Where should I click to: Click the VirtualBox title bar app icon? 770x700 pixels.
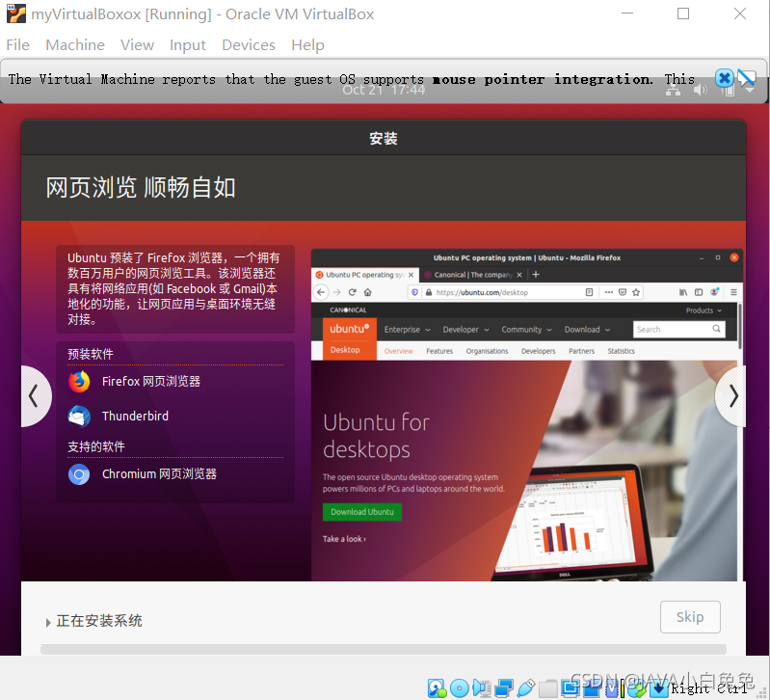coord(16,13)
